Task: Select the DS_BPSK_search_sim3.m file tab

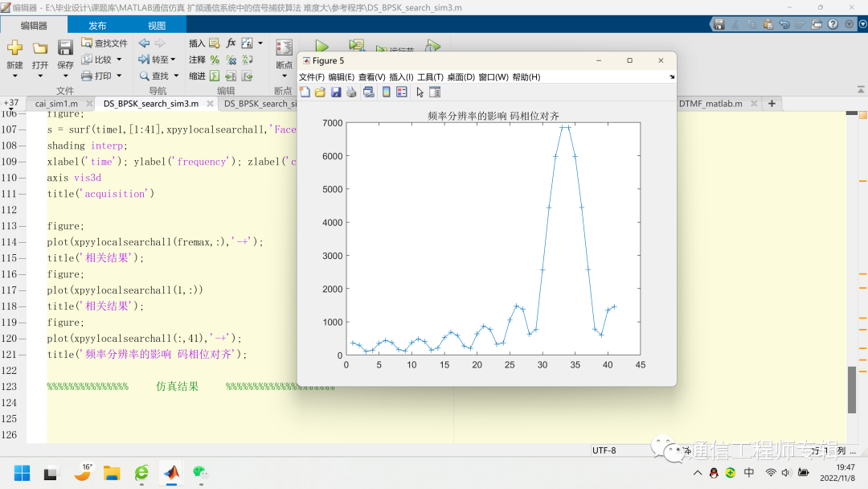Action: point(150,104)
